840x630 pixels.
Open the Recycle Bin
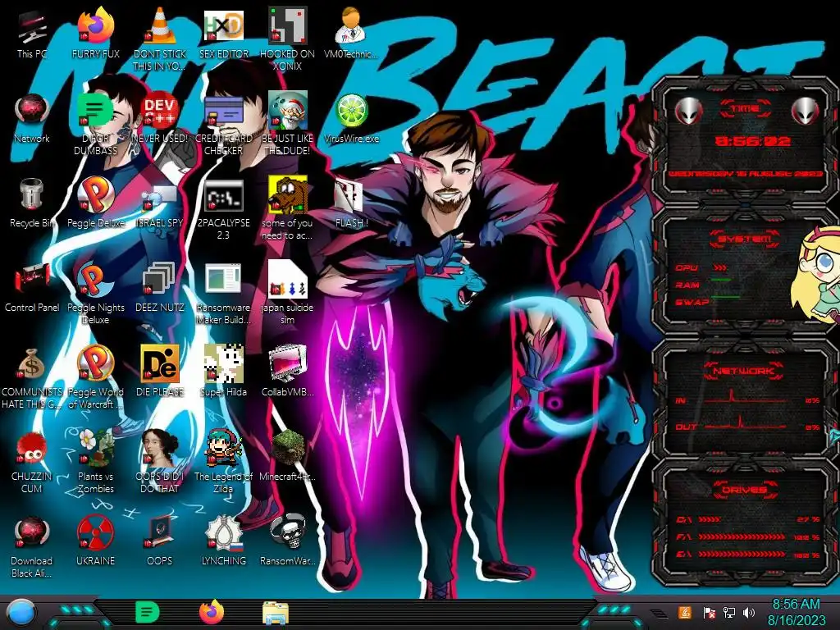tap(32, 203)
